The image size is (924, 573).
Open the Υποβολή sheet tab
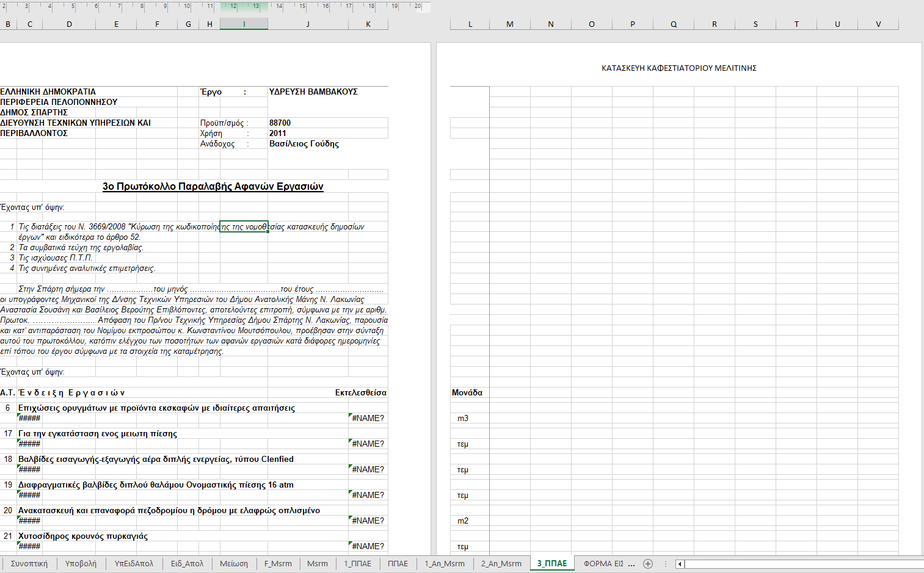pos(81,564)
